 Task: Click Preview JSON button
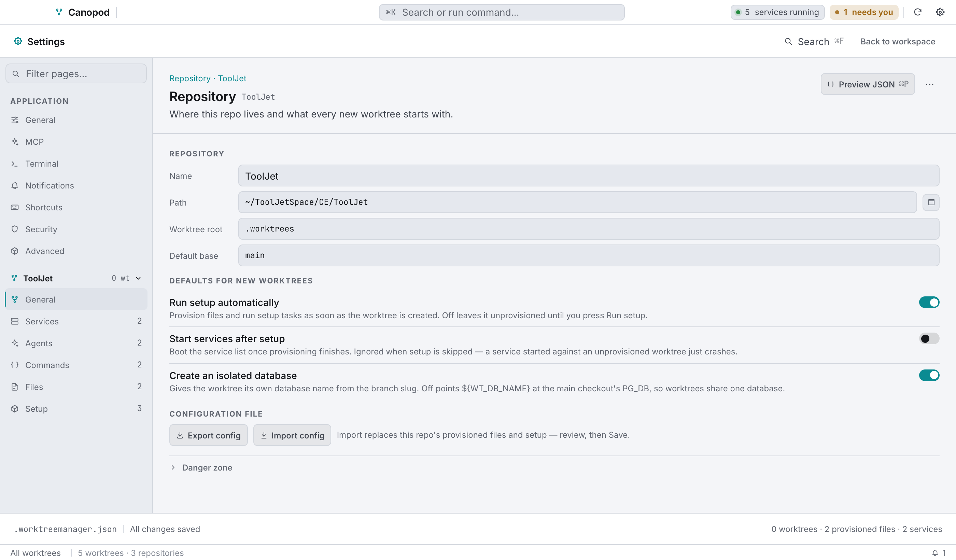pos(868,84)
